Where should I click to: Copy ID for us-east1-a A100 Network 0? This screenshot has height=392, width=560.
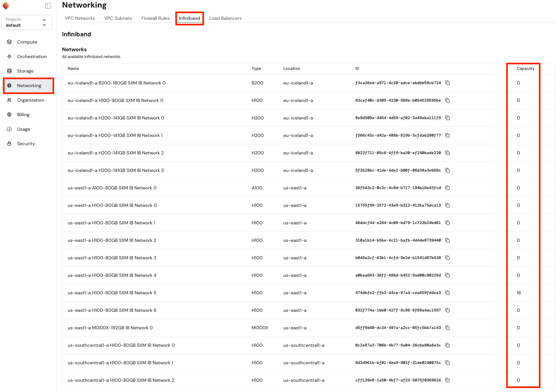[447, 188]
